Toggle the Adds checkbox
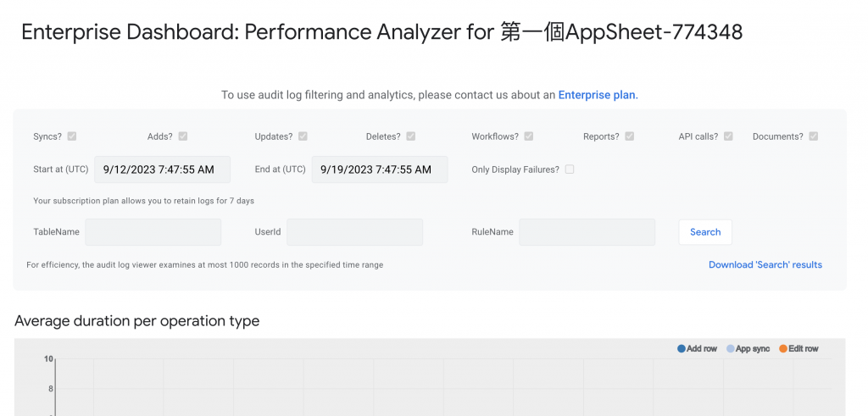The width and height of the screenshot is (868, 416). [182, 136]
